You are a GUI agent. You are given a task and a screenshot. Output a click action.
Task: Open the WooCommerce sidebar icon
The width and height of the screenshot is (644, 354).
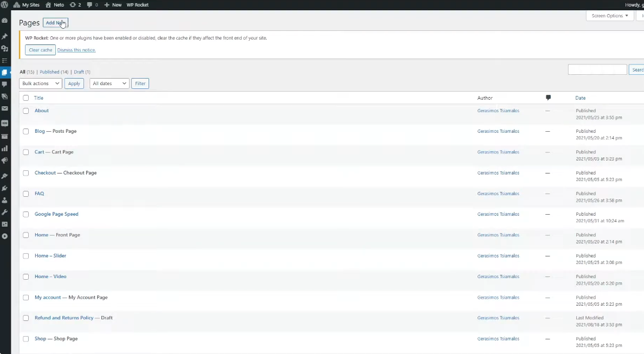coord(5,123)
